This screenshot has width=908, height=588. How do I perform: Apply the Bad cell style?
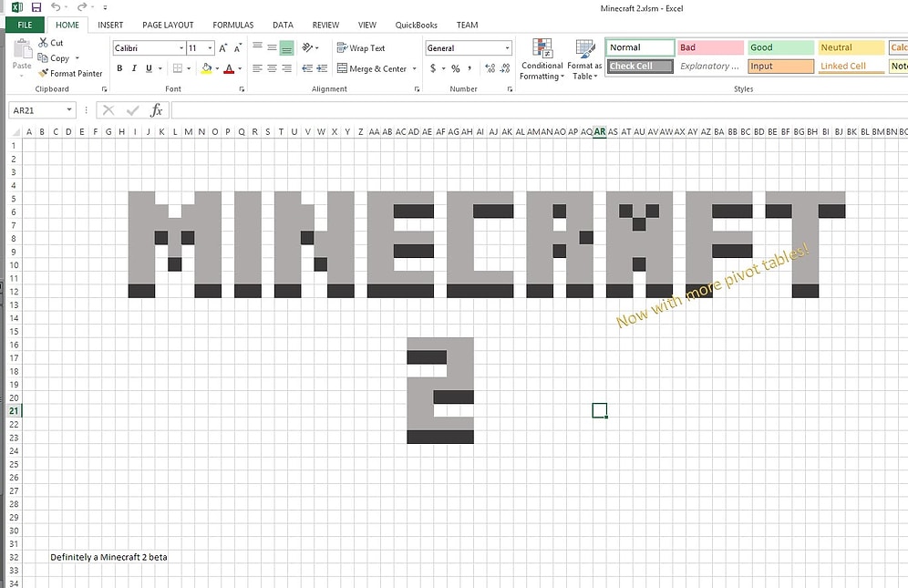point(710,47)
